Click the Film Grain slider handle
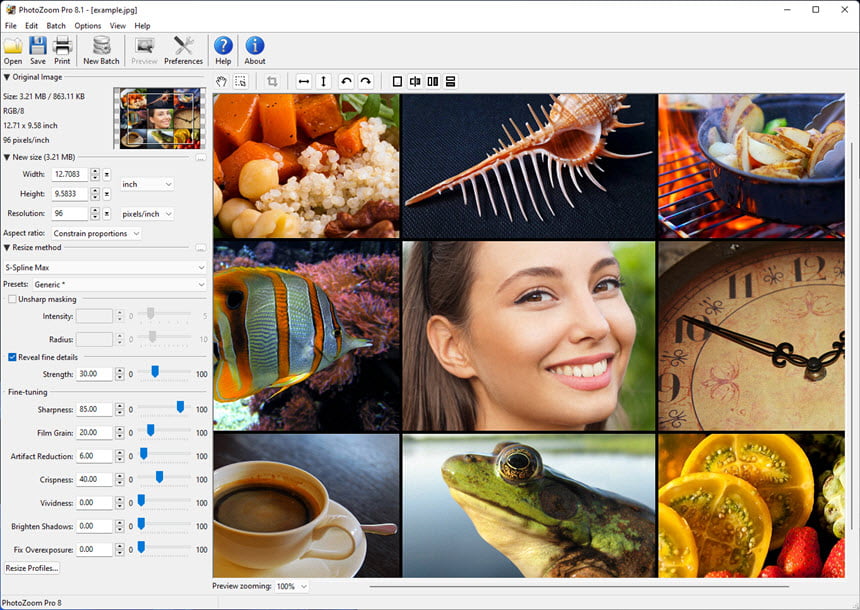Screen dimensions: 860x610 150,430
